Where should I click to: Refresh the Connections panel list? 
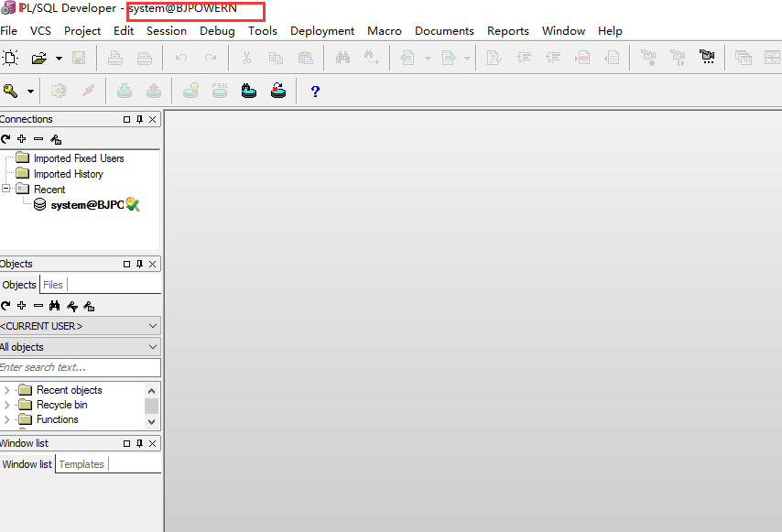(5, 139)
